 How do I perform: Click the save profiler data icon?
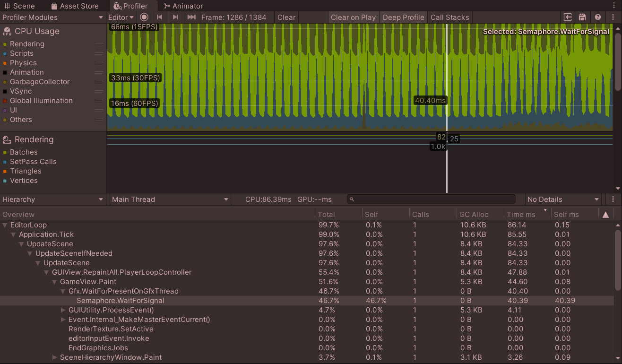click(582, 17)
